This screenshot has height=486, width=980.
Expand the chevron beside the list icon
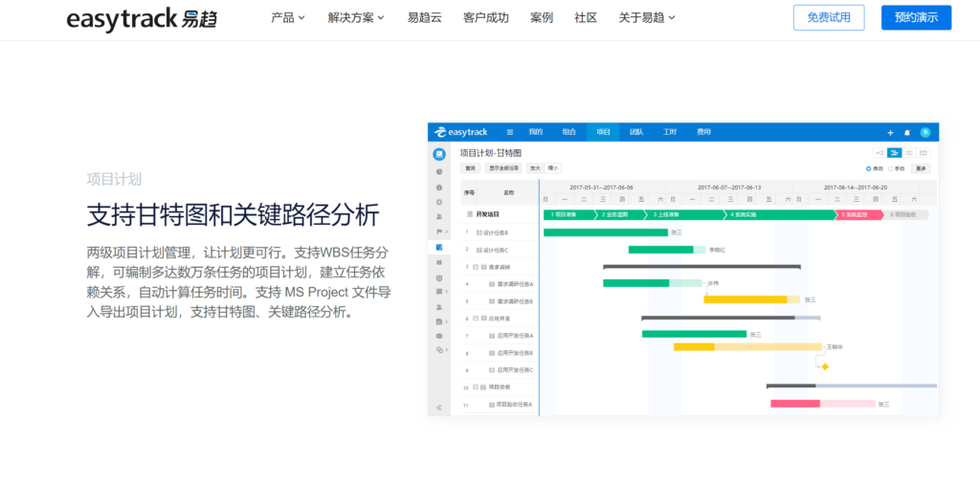click(446, 292)
